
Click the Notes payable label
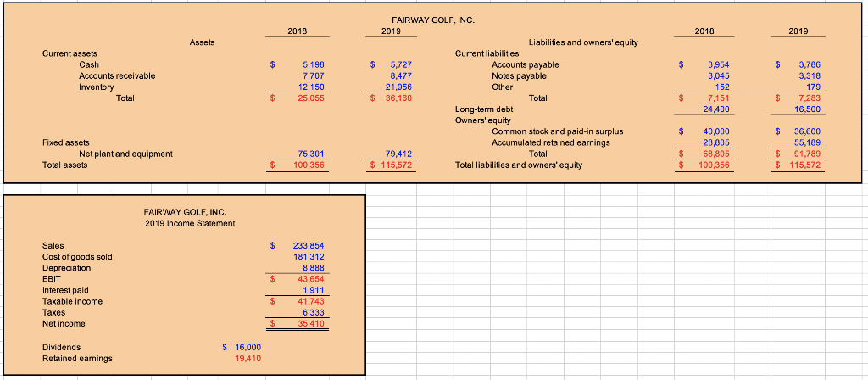pyautogui.click(x=520, y=75)
